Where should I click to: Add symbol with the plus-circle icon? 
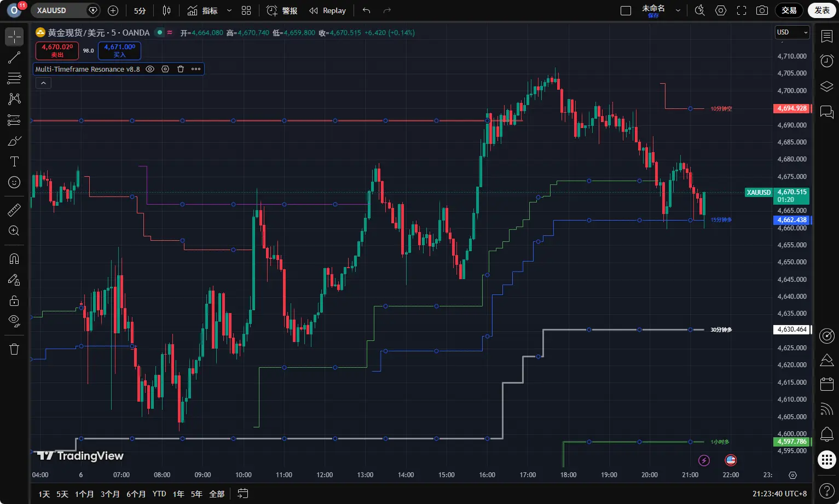[113, 10]
